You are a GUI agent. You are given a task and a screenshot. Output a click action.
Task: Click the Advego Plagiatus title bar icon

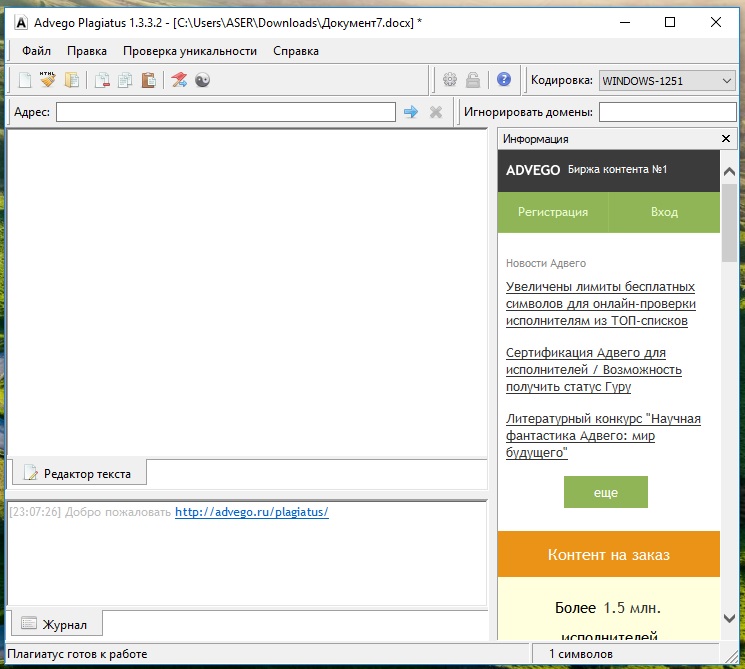(21, 22)
